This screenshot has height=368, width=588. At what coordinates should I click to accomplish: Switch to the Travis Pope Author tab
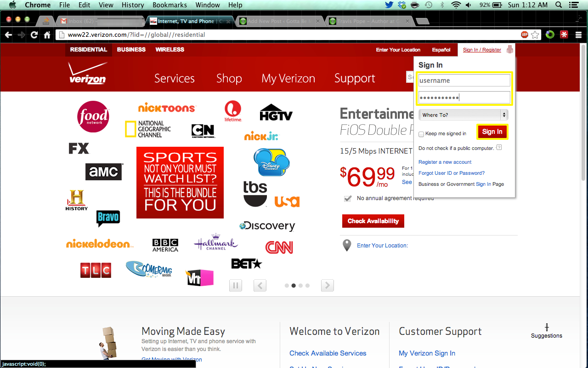(x=369, y=21)
